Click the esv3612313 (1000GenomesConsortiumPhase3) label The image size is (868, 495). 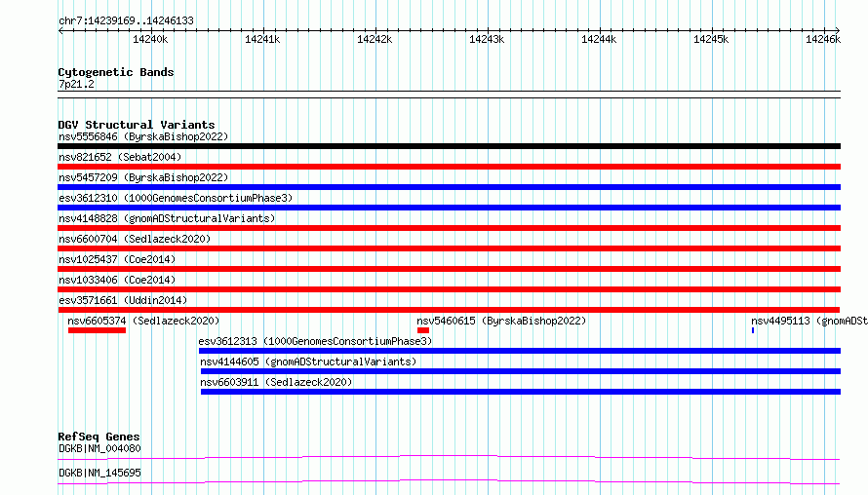point(316,341)
